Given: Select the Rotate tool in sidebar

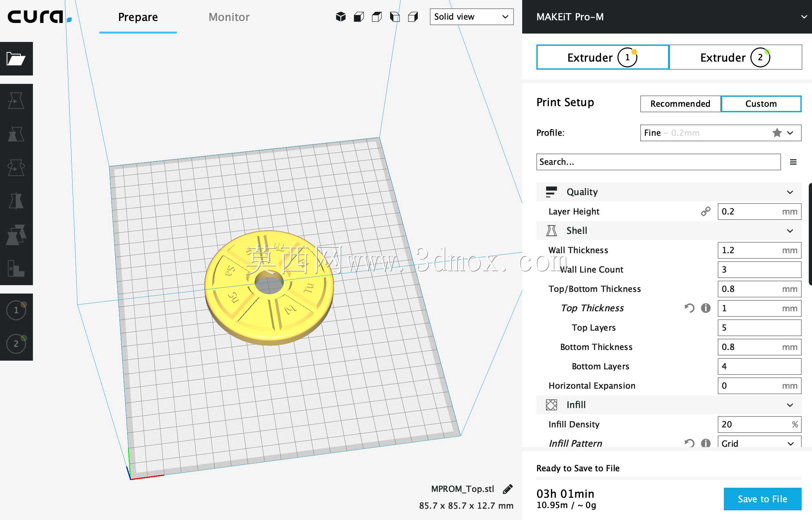Looking at the screenshot, I should (x=16, y=168).
